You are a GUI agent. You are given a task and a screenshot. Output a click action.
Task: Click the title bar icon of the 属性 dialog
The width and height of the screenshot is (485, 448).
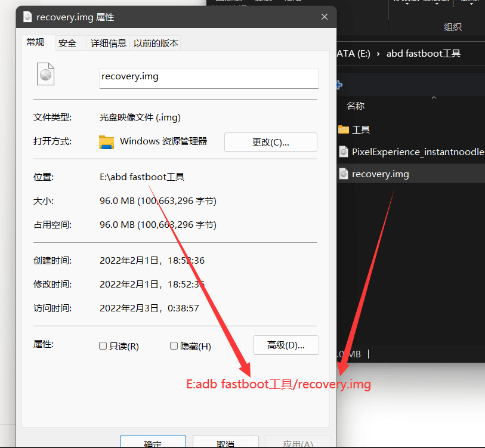click(x=27, y=17)
